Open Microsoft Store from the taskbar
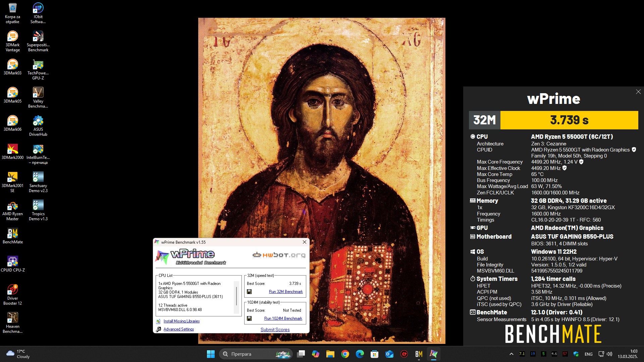This screenshot has height=362, width=644. 374,354
